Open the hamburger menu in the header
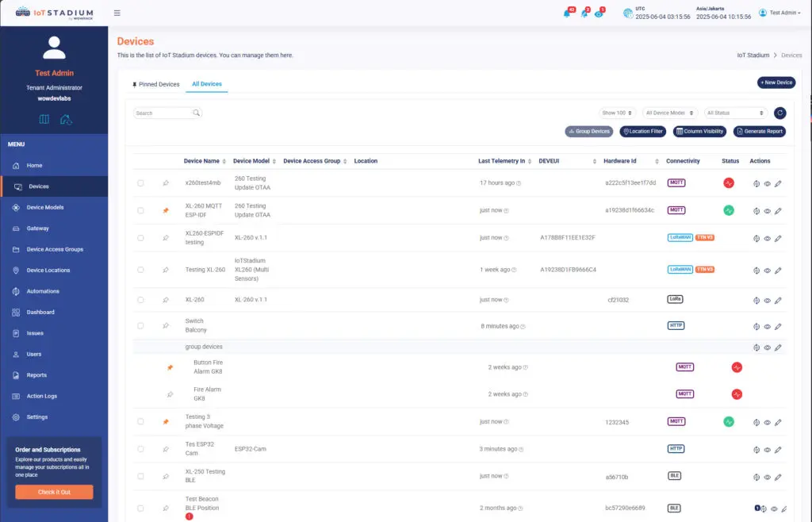 pyautogui.click(x=117, y=13)
